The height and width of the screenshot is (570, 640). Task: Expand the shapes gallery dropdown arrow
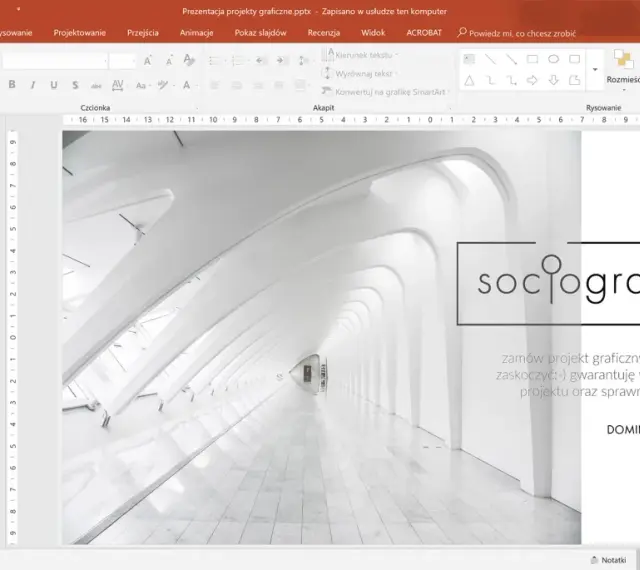click(595, 69)
